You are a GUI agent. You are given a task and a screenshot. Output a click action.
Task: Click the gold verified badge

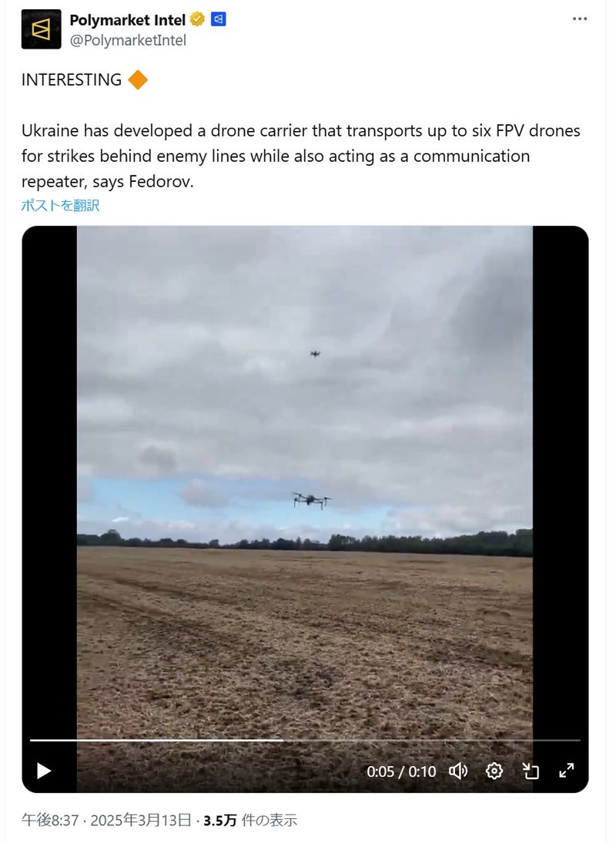click(198, 20)
